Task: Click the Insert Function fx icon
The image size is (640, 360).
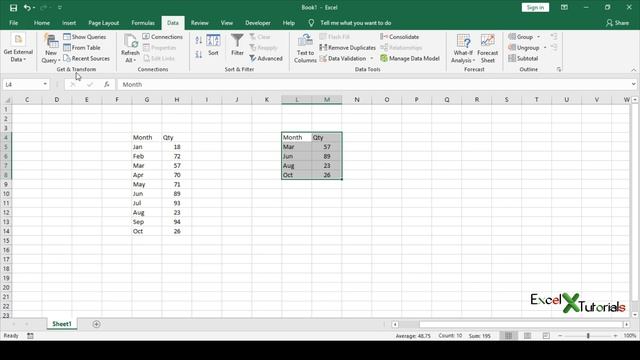Action: pos(107,84)
